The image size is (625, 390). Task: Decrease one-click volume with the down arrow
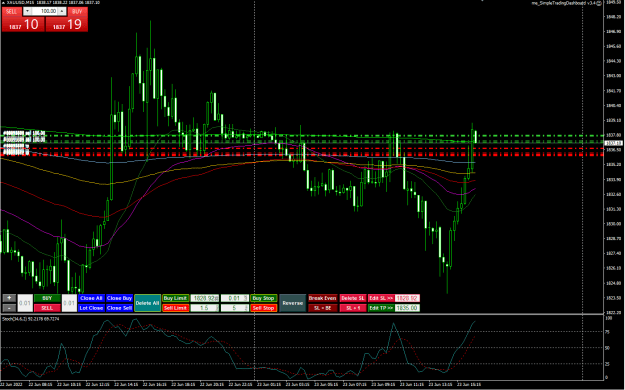click(x=28, y=11)
